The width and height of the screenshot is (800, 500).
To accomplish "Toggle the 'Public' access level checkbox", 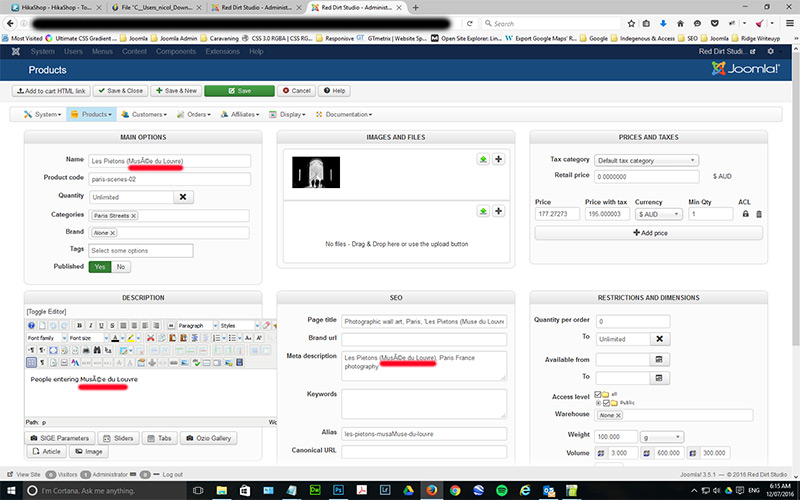I will (x=606, y=403).
